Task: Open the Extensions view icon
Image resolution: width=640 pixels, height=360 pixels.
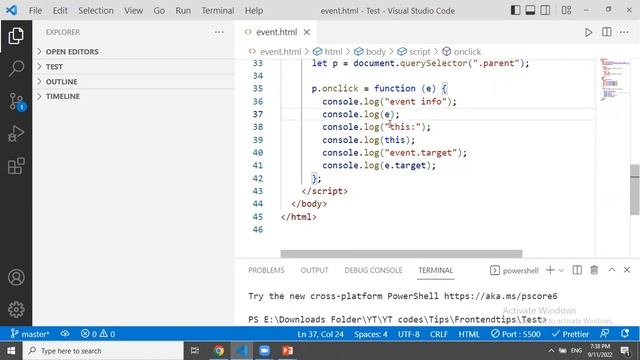Action: click(x=16, y=166)
